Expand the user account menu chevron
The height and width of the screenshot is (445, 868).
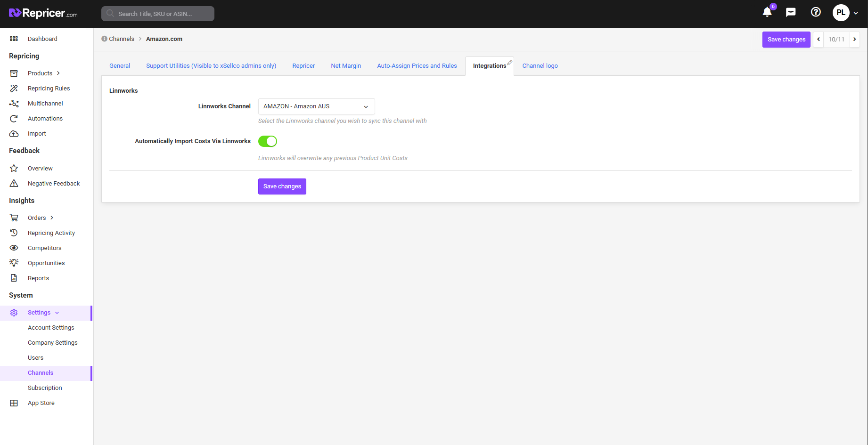856,13
